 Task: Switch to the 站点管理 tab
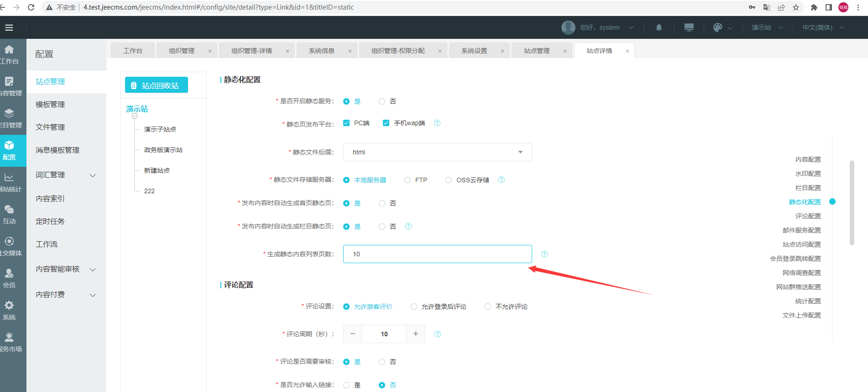click(537, 51)
